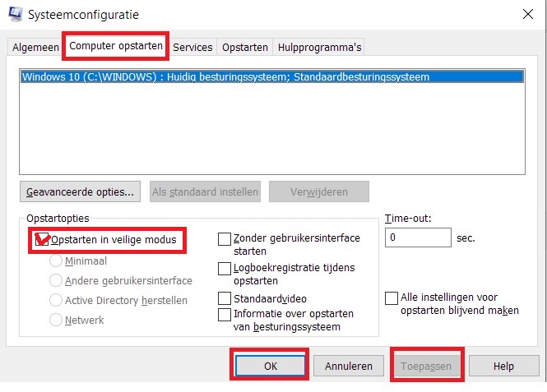Viewport: 547px width, 392px height.
Task: Click the Time-out seconds input field
Action: click(418, 238)
